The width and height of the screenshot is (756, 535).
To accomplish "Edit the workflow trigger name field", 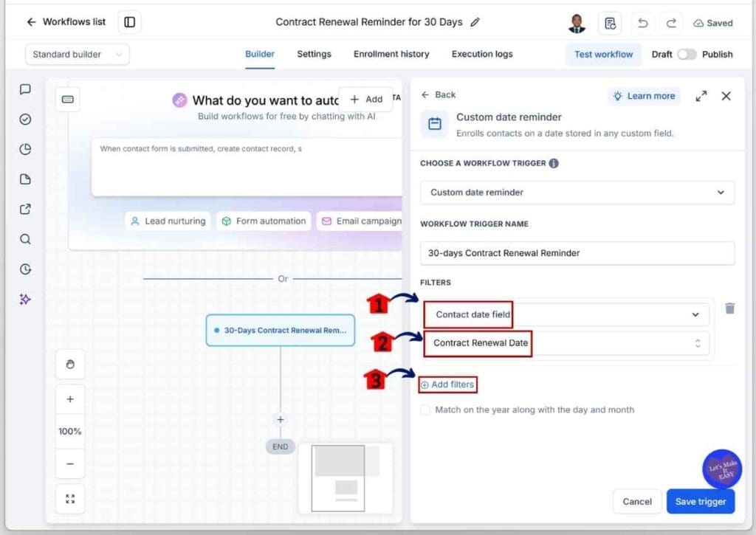I will click(577, 253).
